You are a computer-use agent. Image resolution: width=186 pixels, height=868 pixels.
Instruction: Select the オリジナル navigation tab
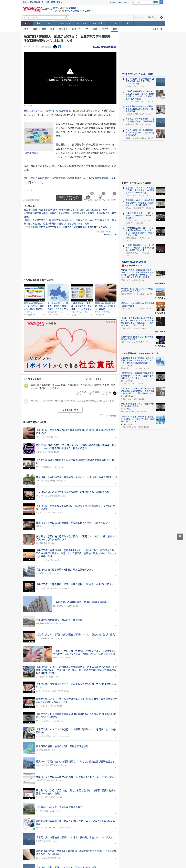pyautogui.click(x=81, y=24)
